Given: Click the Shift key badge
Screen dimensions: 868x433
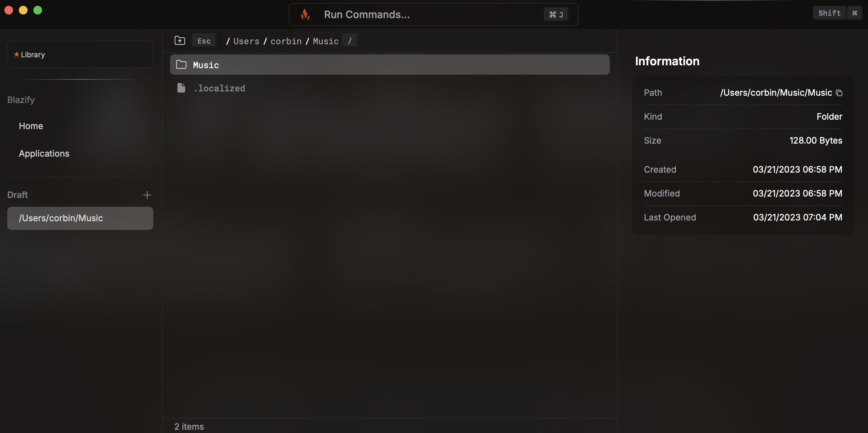Looking at the screenshot, I should tap(829, 13).
